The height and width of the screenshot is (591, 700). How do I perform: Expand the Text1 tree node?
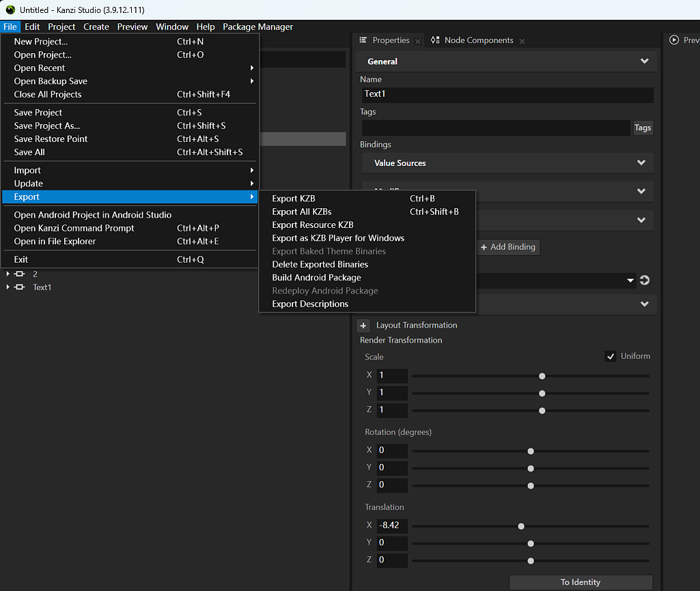click(x=8, y=287)
